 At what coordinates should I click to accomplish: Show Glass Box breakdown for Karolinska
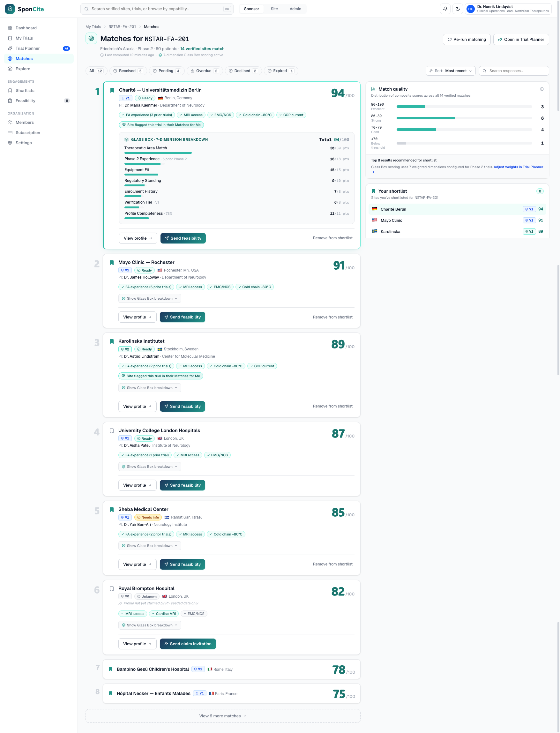(150, 388)
